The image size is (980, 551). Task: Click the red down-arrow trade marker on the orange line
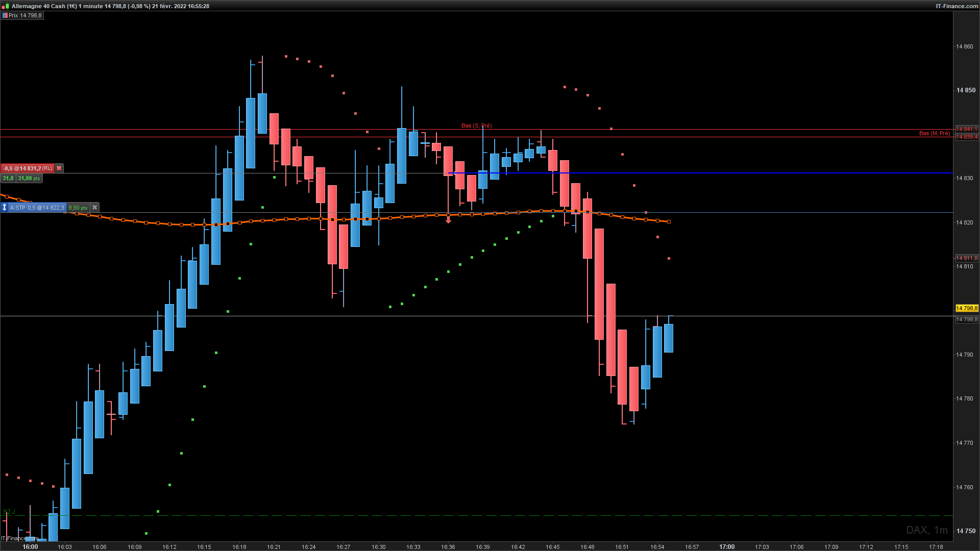tap(448, 220)
